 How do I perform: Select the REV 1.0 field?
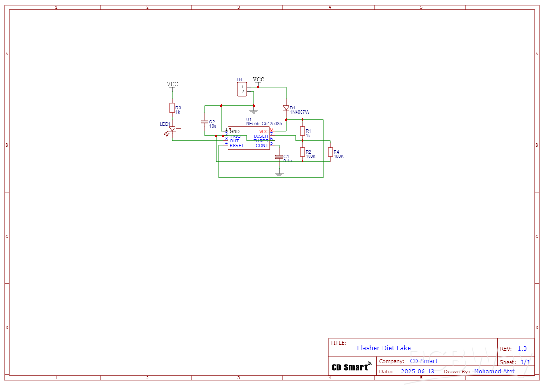pos(515,348)
